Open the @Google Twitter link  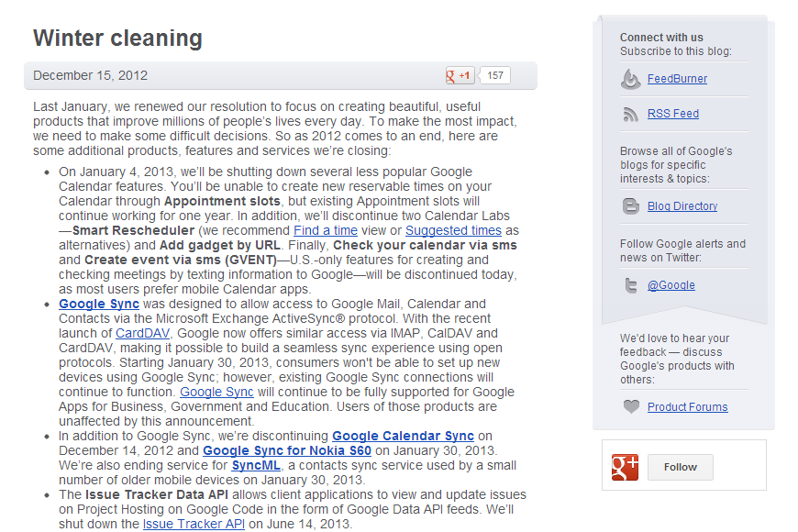coord(671,285)
